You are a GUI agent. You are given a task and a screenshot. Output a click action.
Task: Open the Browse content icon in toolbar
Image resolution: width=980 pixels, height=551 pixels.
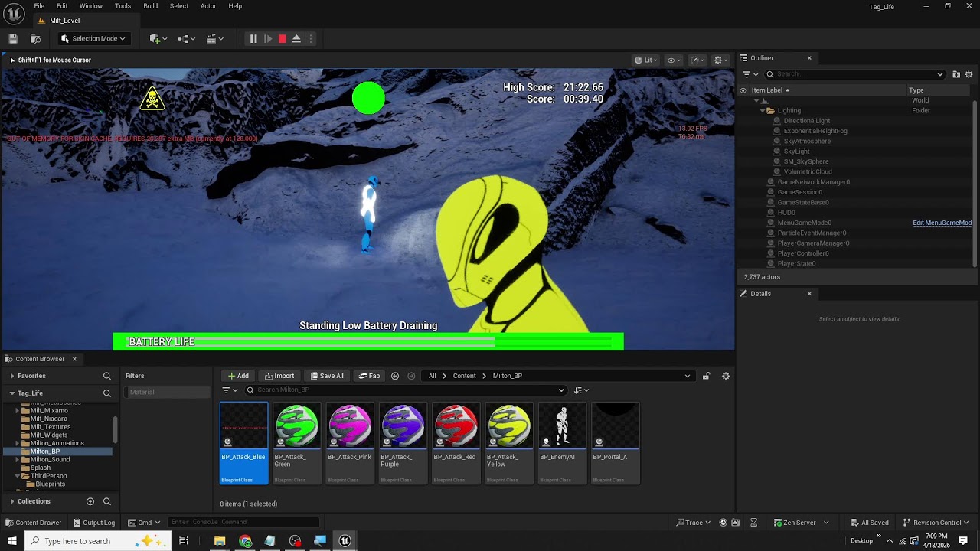point(35,38)
